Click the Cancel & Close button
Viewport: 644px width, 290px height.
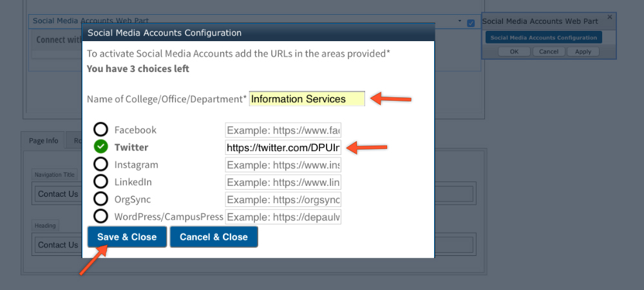214,237
